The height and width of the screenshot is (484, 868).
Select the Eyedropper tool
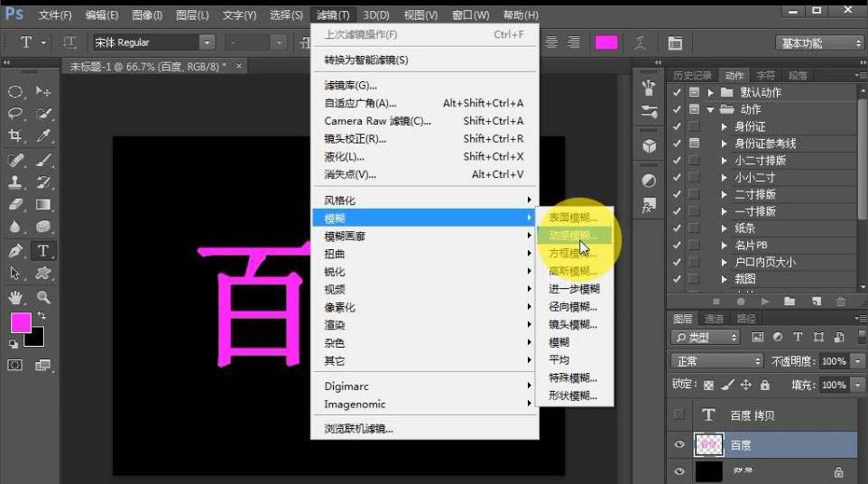43,135
